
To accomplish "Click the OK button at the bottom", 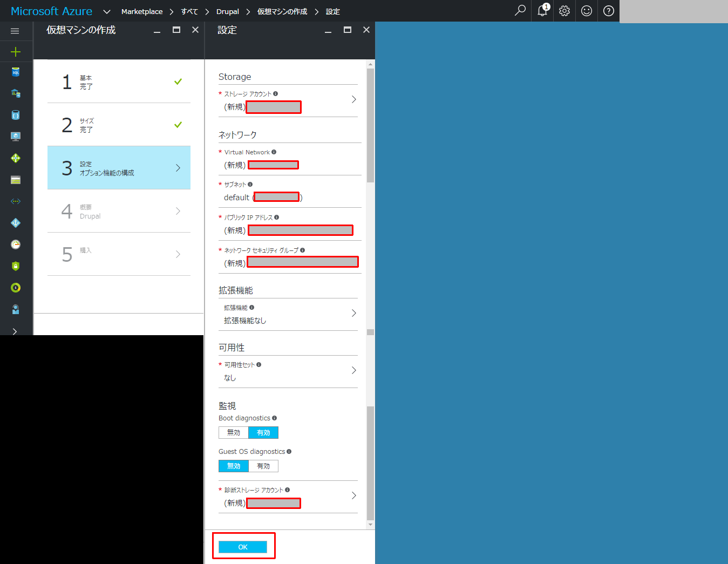I will [243, 547].
